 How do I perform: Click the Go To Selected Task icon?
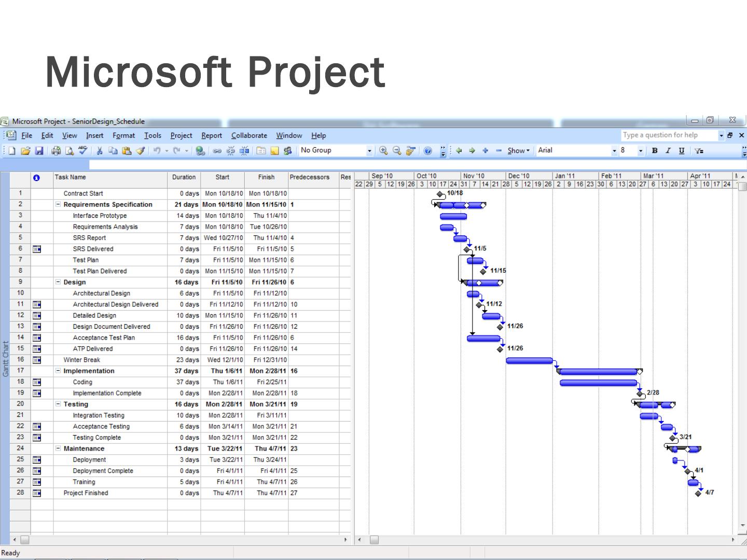tap(411, 151)
